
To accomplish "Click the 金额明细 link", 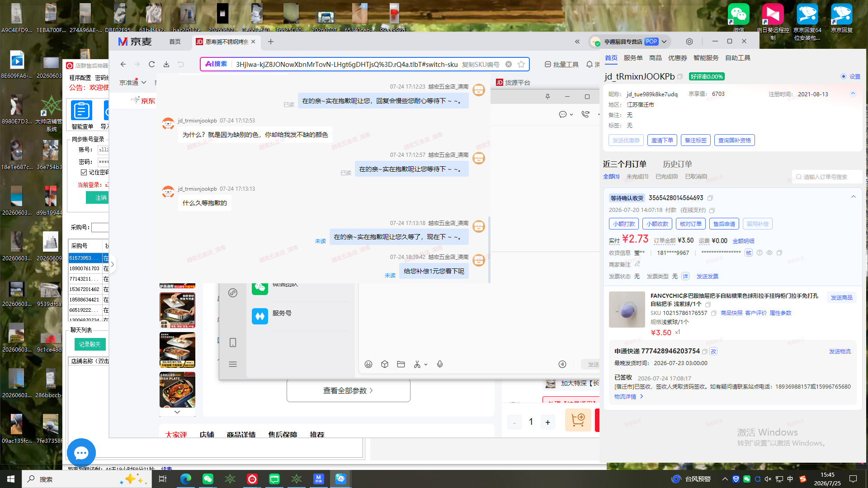I will tap(744, 241).
